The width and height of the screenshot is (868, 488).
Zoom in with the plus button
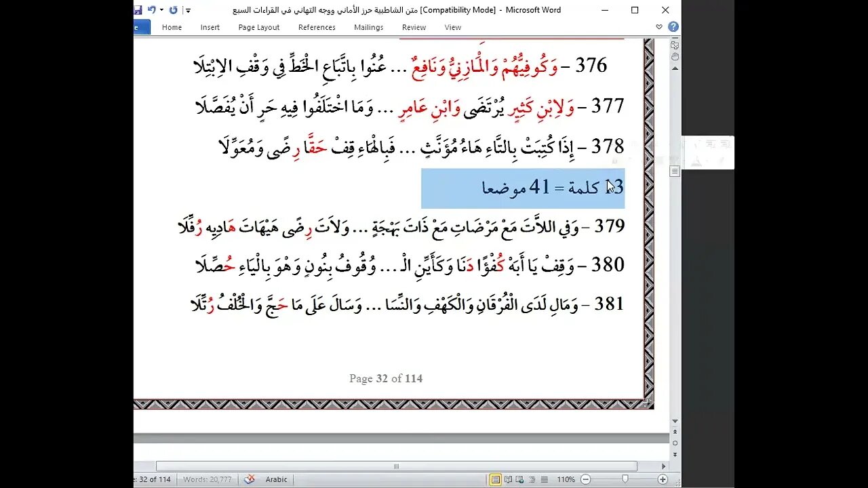click(x=663, y=479)
